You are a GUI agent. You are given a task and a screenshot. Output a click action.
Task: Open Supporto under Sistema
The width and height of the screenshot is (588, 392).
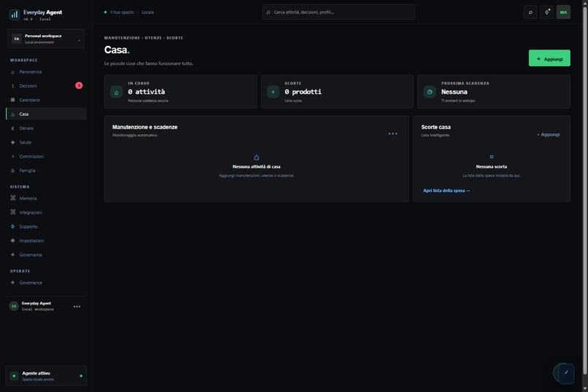click(x=46, y=226)
